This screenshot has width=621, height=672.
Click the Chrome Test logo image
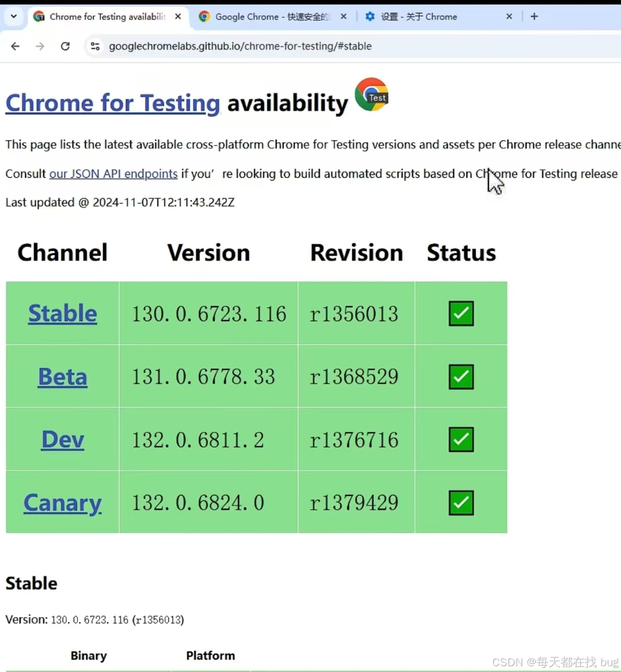click(x=372, y=95)
